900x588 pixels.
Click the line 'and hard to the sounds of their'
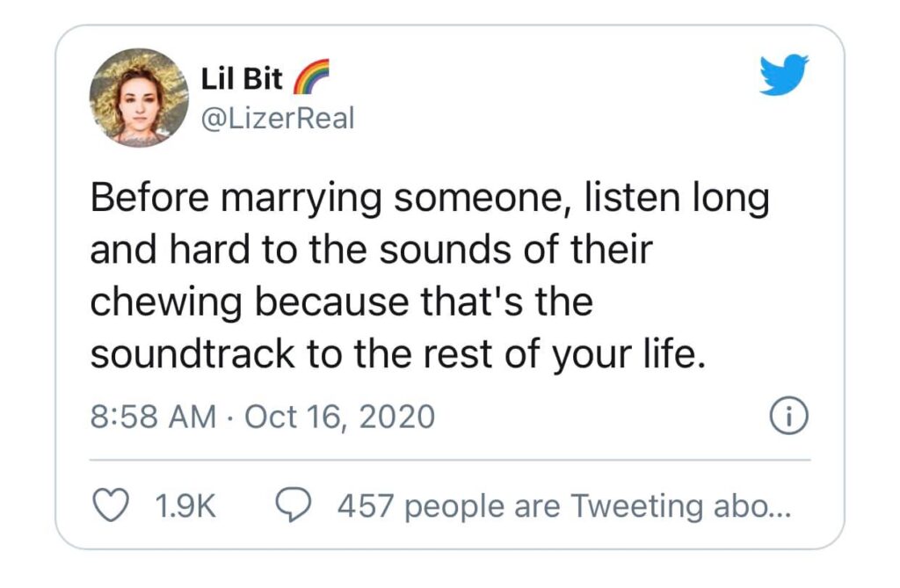[372, 250]
